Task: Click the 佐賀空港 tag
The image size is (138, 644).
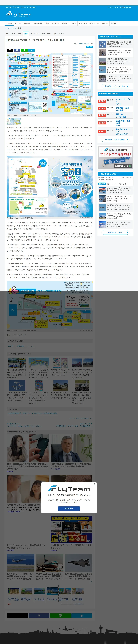Action: tap(20, 346)
